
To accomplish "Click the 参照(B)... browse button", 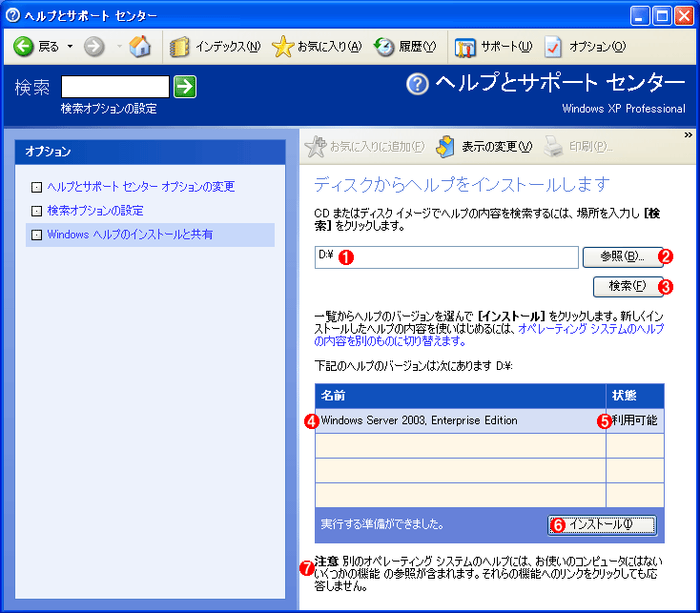I will (x=623, y=256).
